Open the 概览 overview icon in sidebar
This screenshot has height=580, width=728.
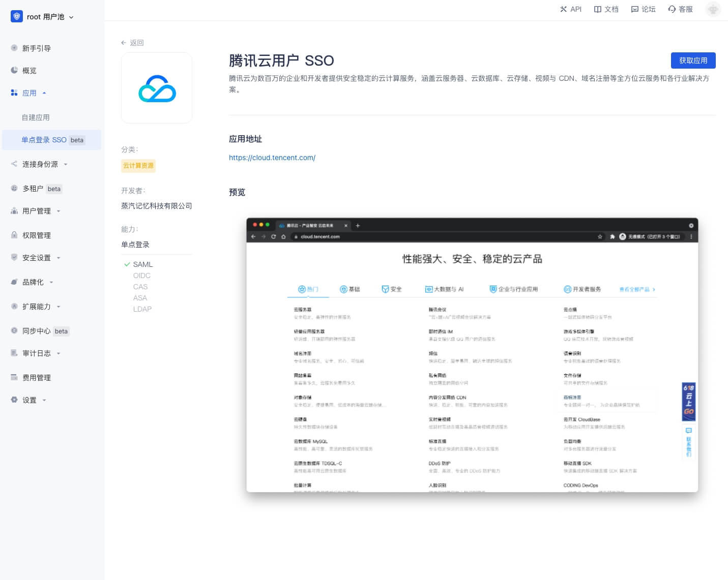14,71
